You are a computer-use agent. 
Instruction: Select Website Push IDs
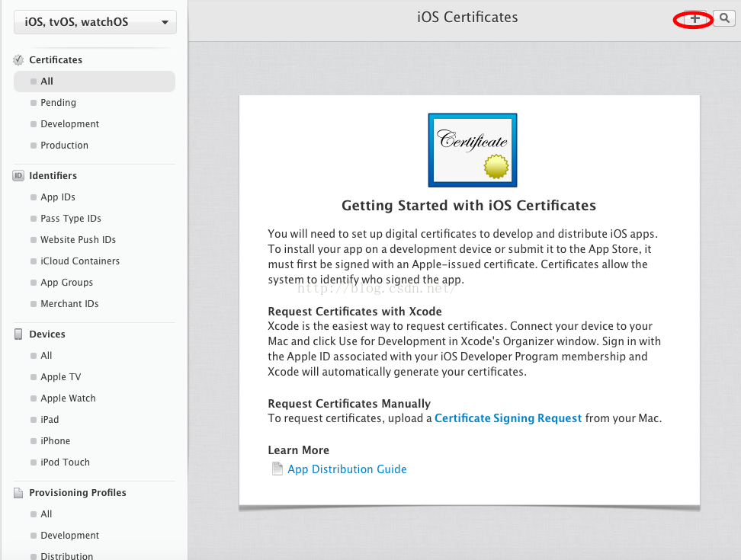point(78,239)
